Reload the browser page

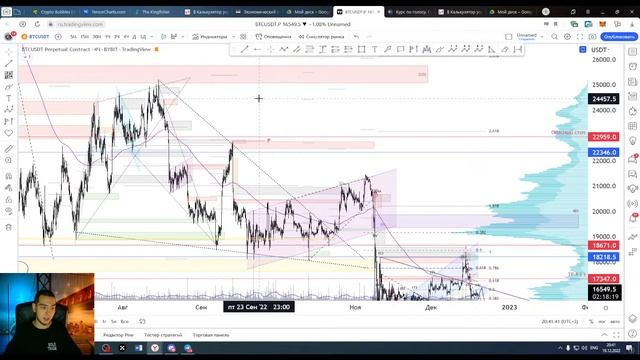[x=37, y=24]
